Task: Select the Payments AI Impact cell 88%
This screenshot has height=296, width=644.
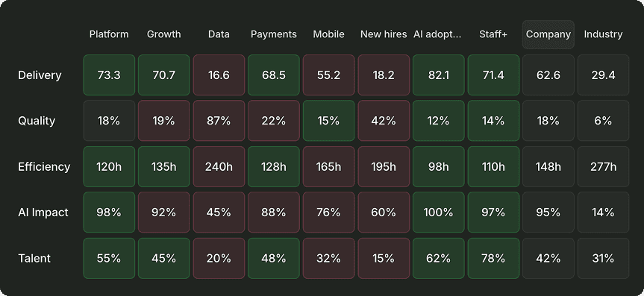Action: (x=274, y=212)
